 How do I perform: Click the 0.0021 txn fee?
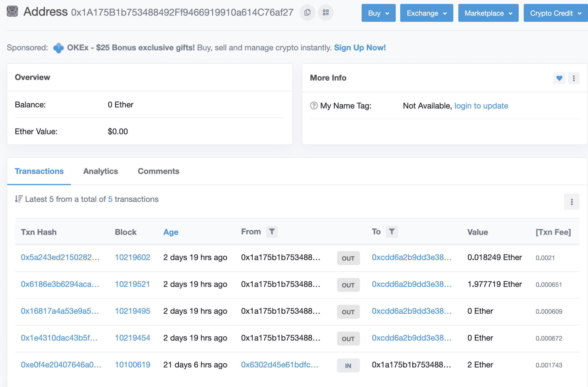click(x=545, y=258)
